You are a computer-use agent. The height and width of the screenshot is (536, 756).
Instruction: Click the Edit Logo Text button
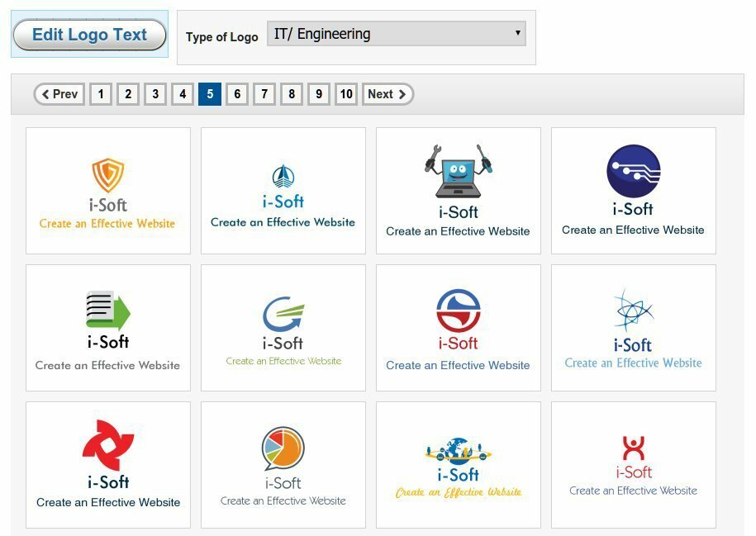[88, 34]
